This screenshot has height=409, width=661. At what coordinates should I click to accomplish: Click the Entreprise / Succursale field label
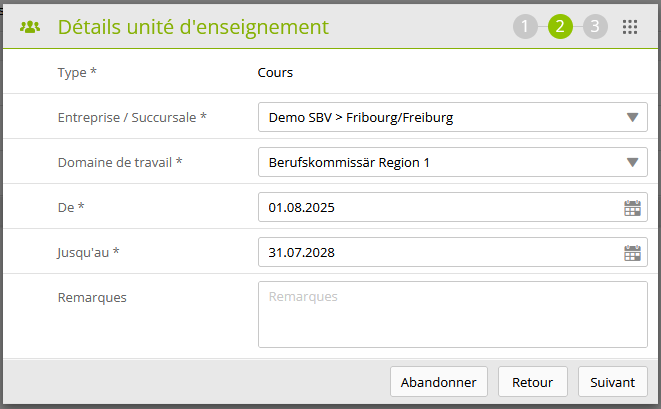pyautogui.click(x=132, y=117)
